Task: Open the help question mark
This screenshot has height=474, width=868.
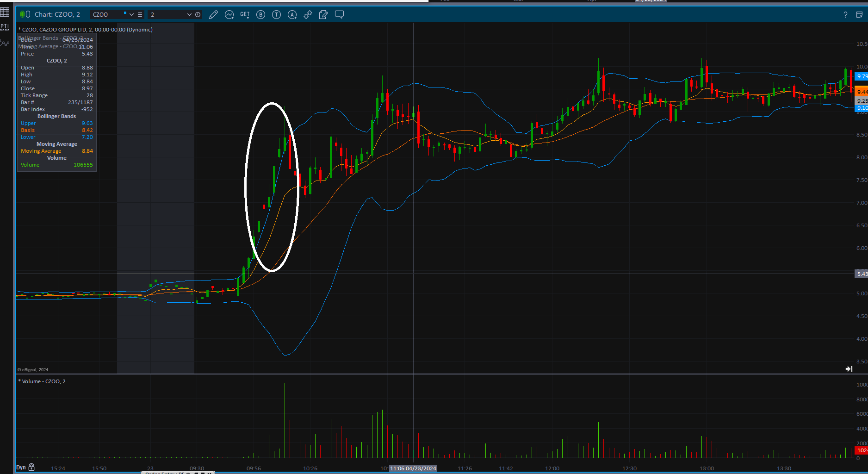Action: click(845, 15)
